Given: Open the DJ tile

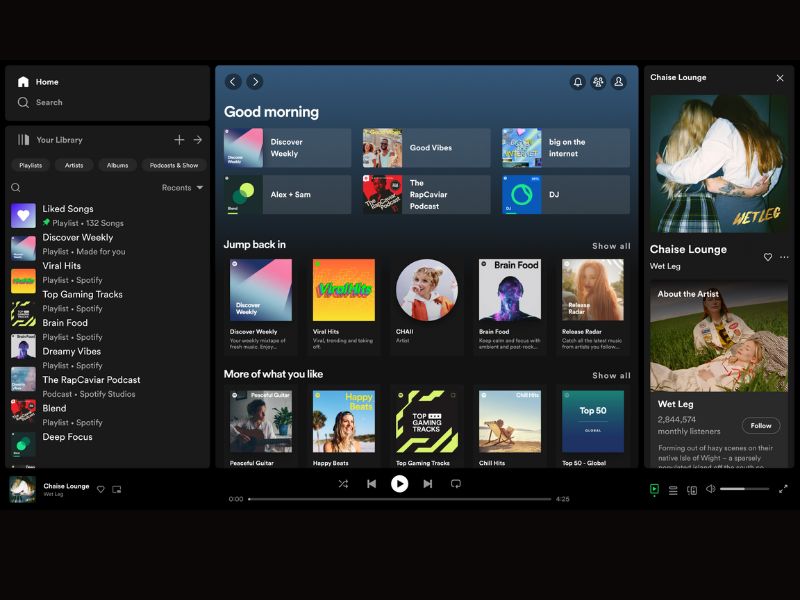Looking at the screenshot, I should (x=566, y=194).
